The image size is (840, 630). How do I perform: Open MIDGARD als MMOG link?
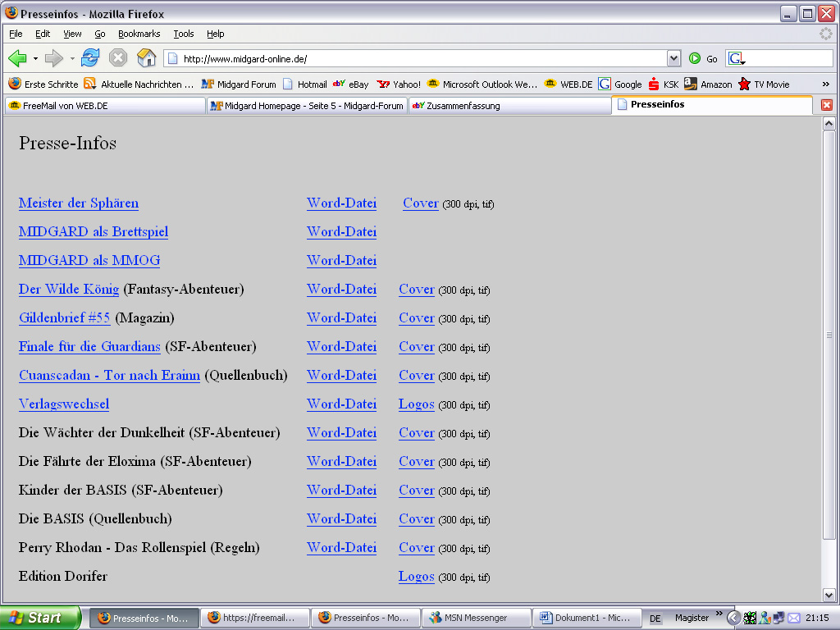(89, 261)
